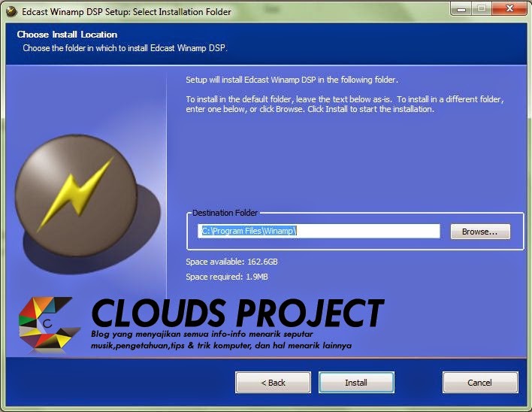
Task: Click the "Destination Folder" group label
Action: (225, 213)
